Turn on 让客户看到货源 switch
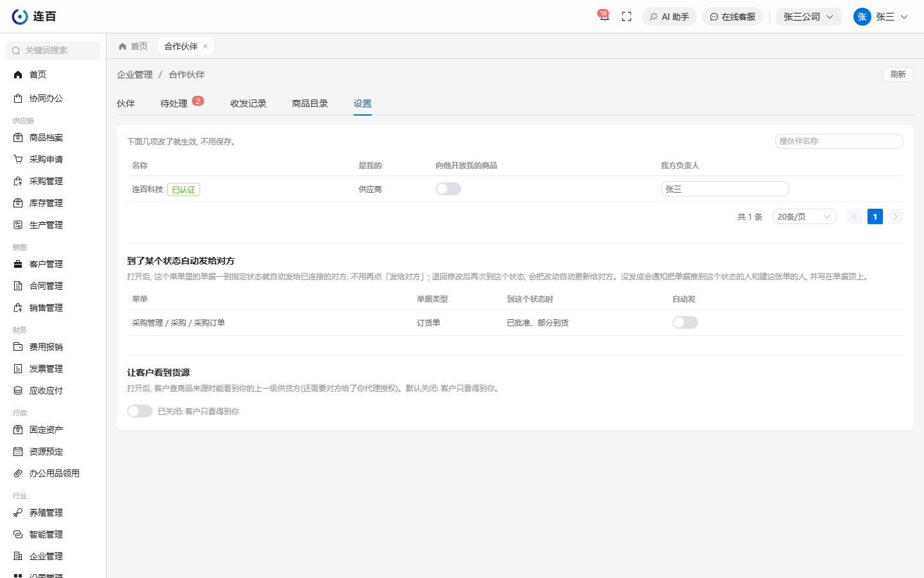This screenshot has width=924, height=578. [x=140, y=411]
